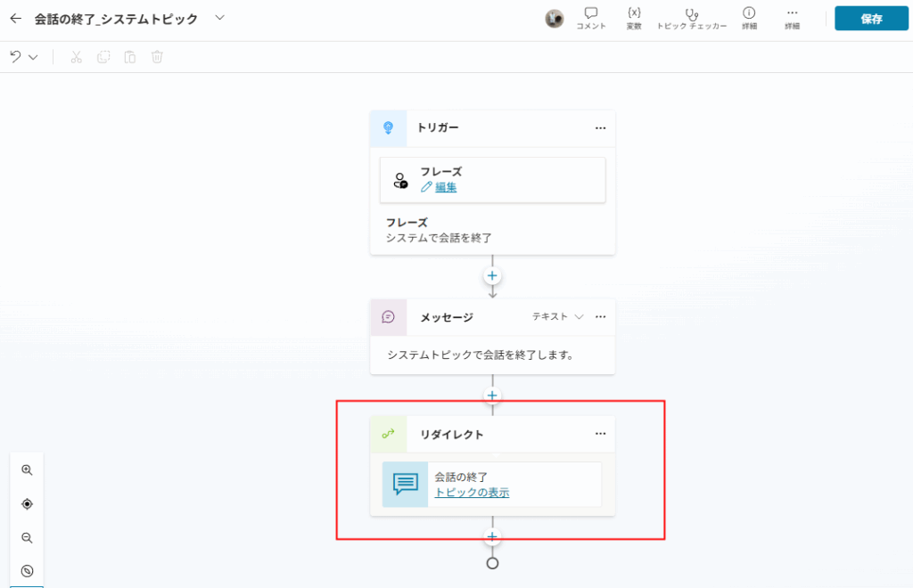Click the 会話の終了 topic chat icon
The image size is (913, 588).
pos(406,485)
